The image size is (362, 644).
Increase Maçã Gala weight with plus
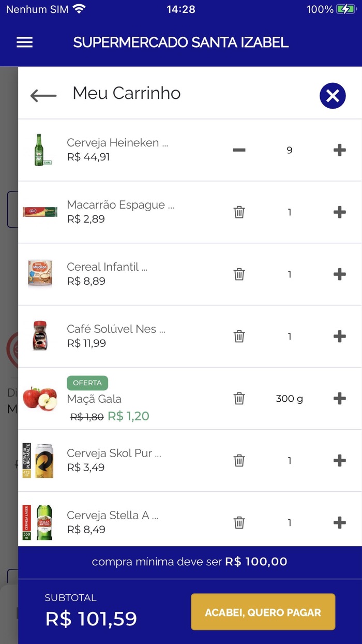click(x=339, y=399)
